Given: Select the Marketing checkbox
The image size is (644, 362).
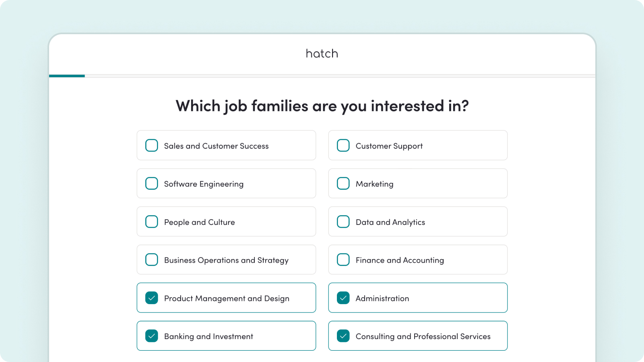Looking at the screenshot, I should pos(343,183).
